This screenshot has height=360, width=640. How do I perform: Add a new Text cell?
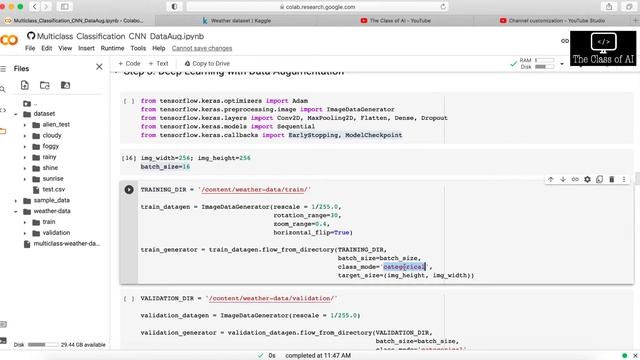click(x=158, y=64)
